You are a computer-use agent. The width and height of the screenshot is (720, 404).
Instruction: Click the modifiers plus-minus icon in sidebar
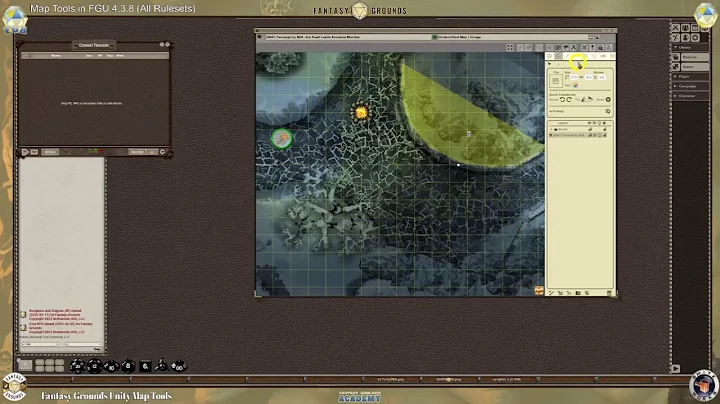click(x=675, y=38)
